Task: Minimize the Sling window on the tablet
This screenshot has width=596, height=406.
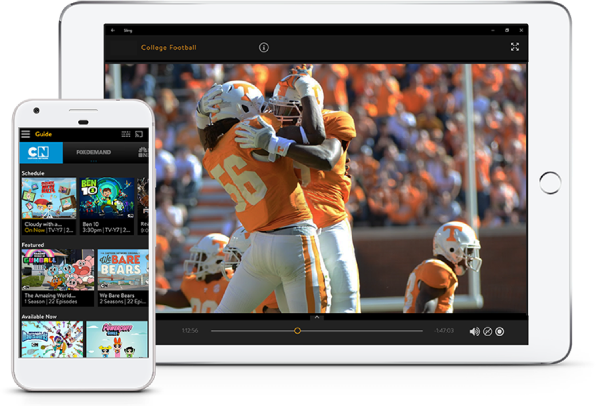Action: 493,30
